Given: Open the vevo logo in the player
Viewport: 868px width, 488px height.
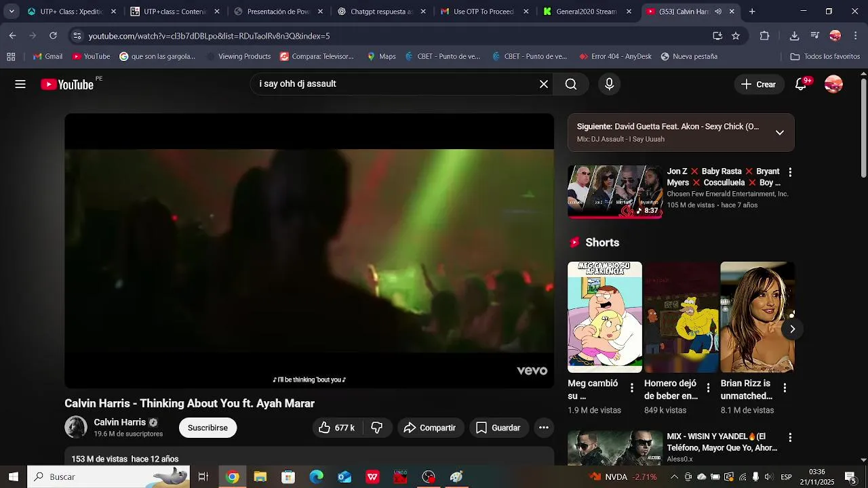Looking at the screenshot, I should click(x=532, y=371).
